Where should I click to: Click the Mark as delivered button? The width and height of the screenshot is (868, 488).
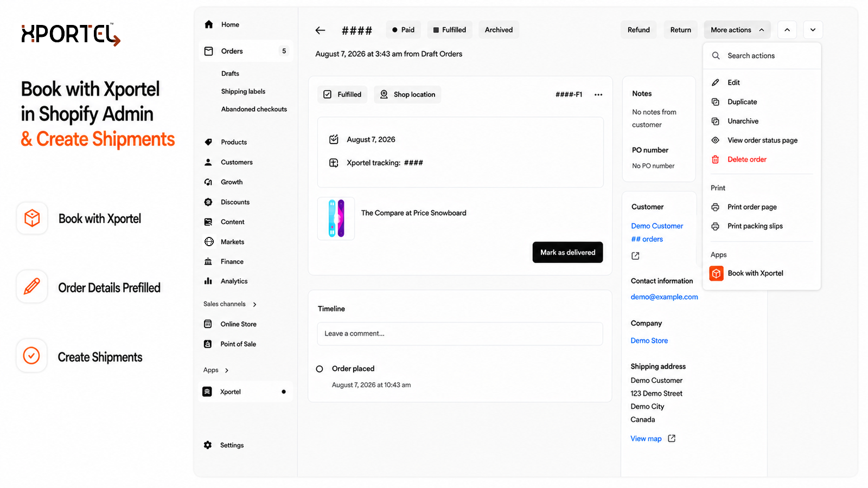pos(567,253)
